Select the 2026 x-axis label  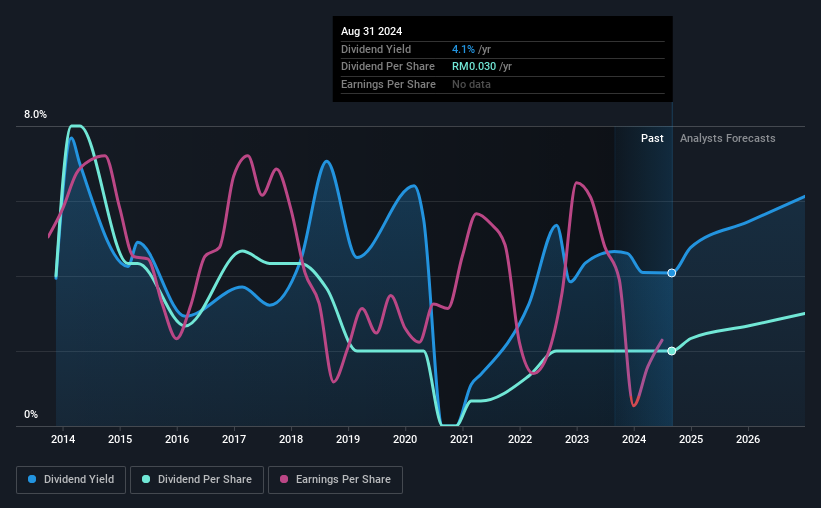point(748,439)
